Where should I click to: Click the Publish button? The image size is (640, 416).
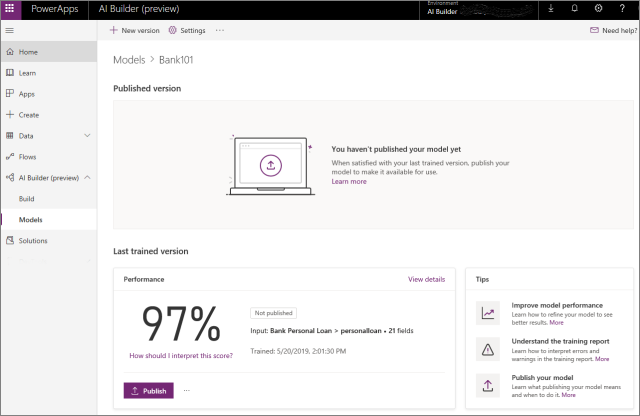tap(149, 391)
